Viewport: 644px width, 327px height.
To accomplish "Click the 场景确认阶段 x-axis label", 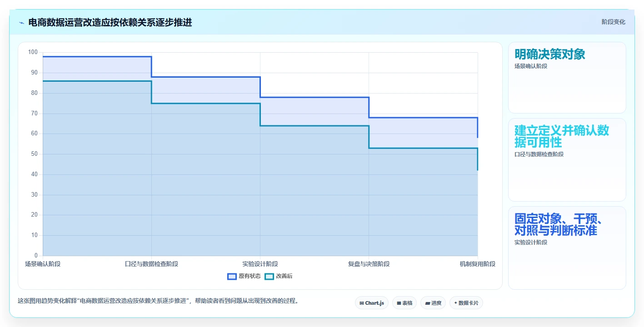I will pos(43,264).
